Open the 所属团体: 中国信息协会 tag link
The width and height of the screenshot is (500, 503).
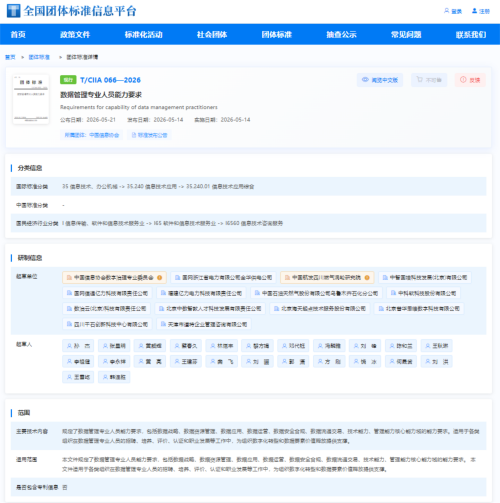click(91, 135)
